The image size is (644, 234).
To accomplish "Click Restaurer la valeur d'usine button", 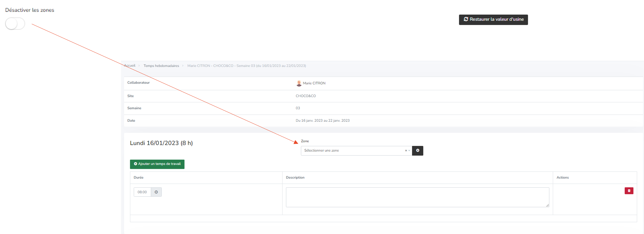I will [x=493, y=20].
